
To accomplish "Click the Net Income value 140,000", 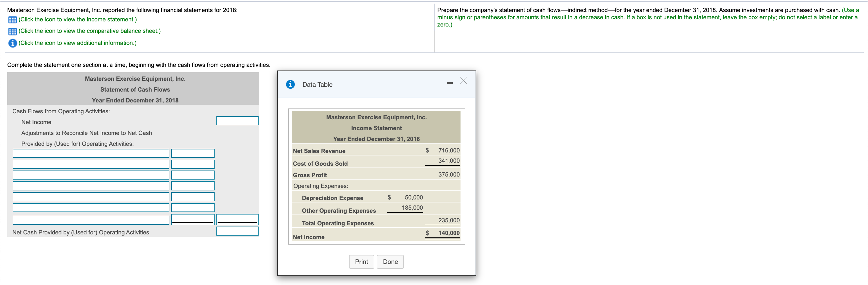I will coord(449,233).
